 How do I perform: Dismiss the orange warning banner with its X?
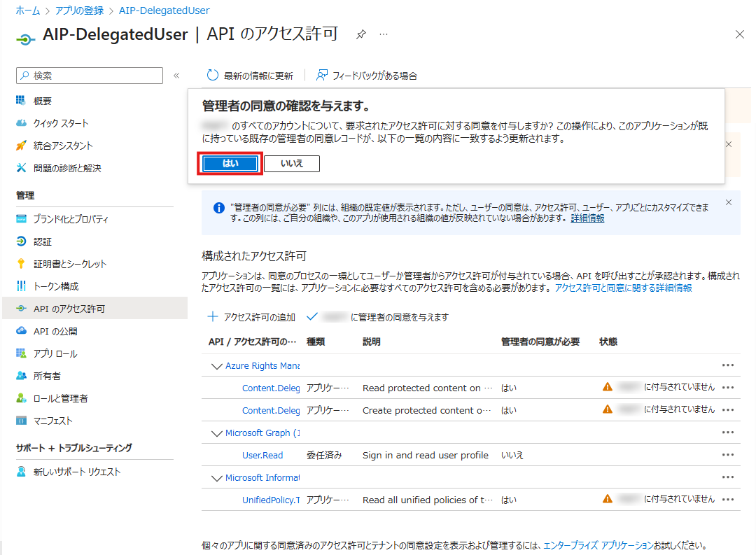pos(729,144)
